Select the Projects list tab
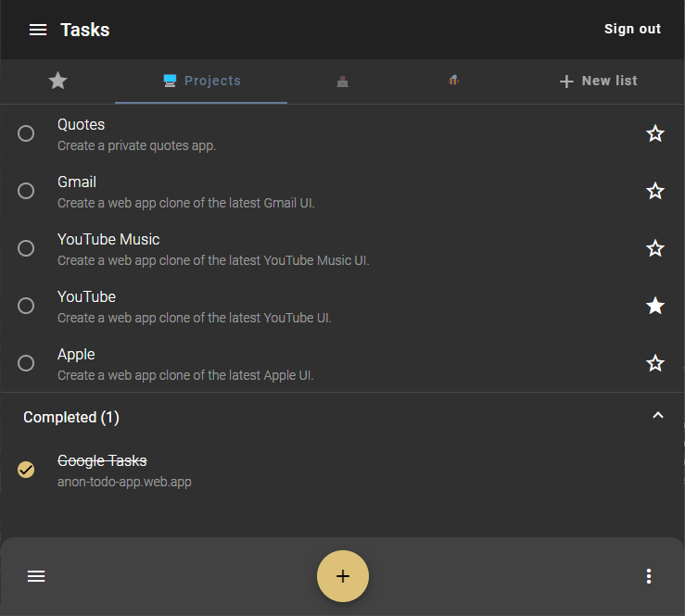Viewport: 685px width, 616px height. pyautogui.click(x=201, y=81)
